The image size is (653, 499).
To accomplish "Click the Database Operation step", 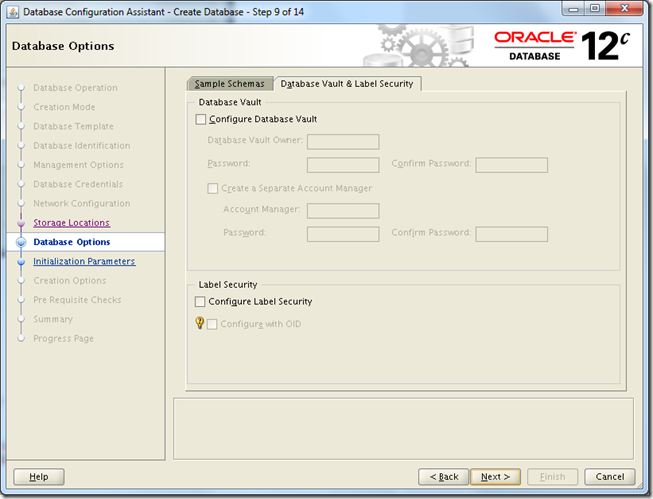I will 75,88.
